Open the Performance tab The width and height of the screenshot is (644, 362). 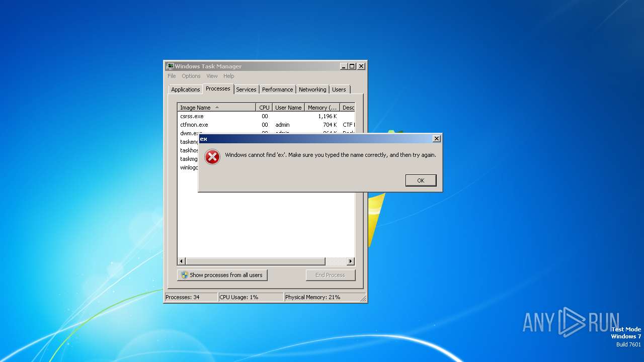277,89
